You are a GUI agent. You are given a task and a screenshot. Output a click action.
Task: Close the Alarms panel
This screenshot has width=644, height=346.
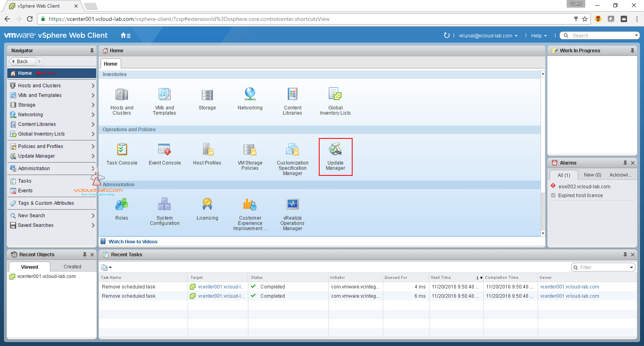pos(633,163)
